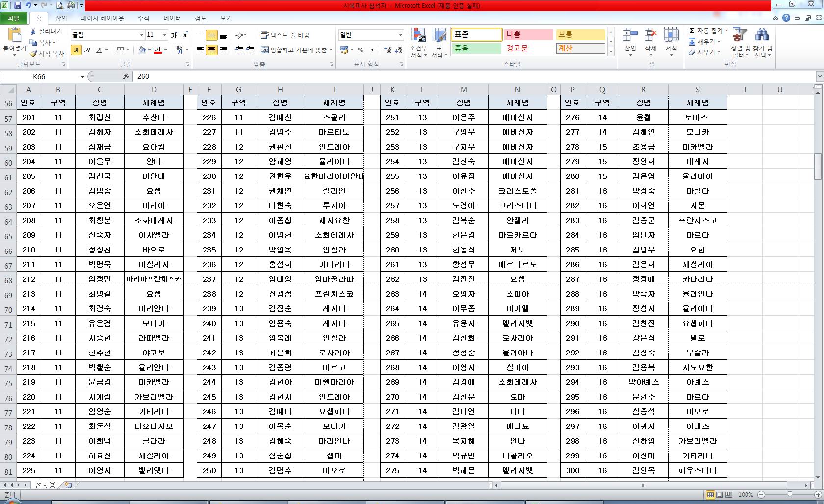
Task: Insert a new worksheet tab
Action: [x=68, y=485]
